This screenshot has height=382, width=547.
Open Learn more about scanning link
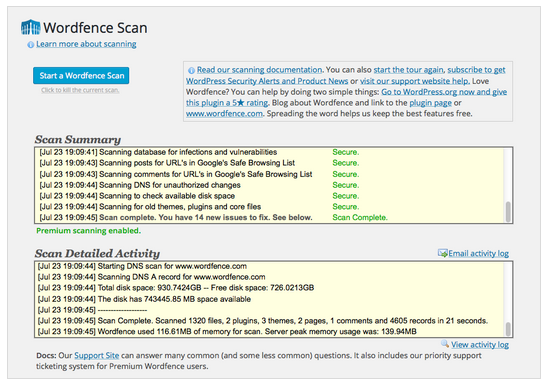86,44
